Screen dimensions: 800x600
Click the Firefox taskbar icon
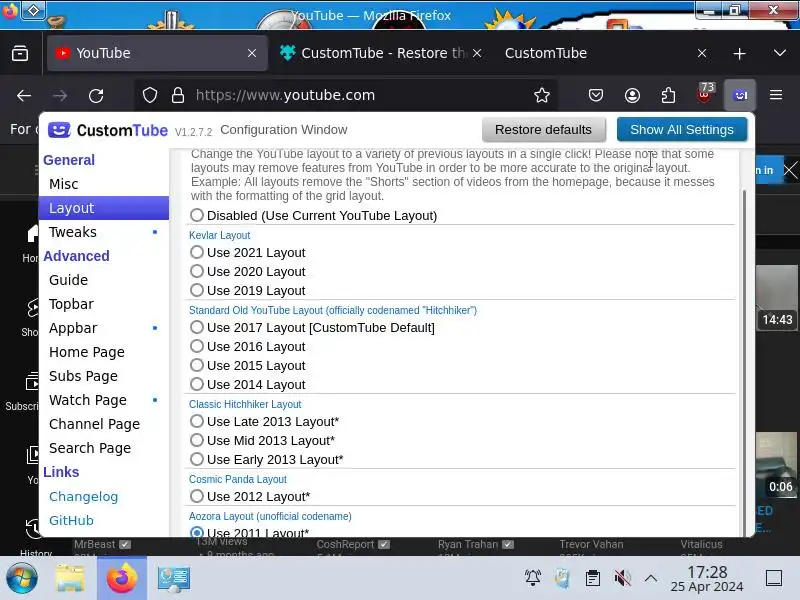pos(121,579)
